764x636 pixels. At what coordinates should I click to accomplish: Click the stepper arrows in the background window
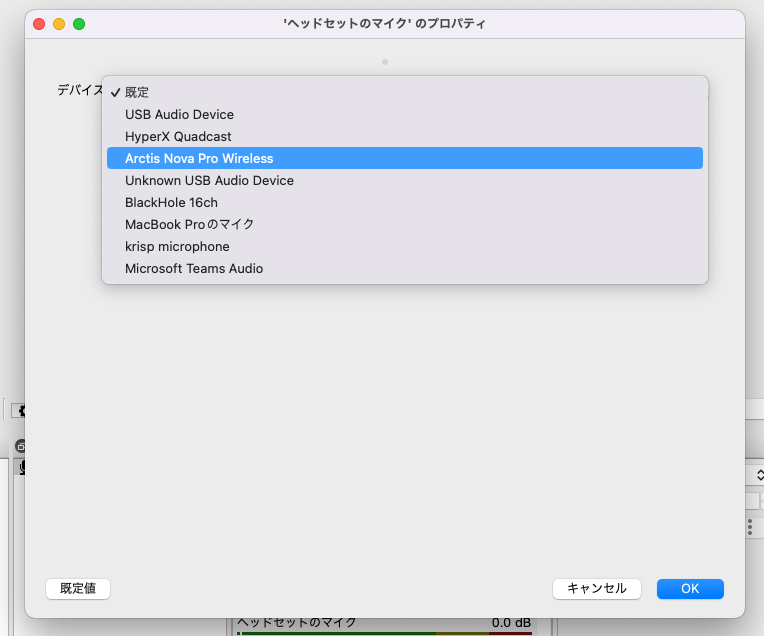[x=759, y=475]
